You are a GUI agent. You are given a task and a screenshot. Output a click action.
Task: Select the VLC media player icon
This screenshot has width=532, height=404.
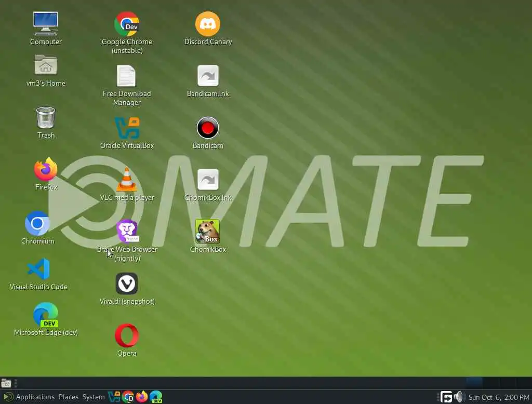click(127, 180)
